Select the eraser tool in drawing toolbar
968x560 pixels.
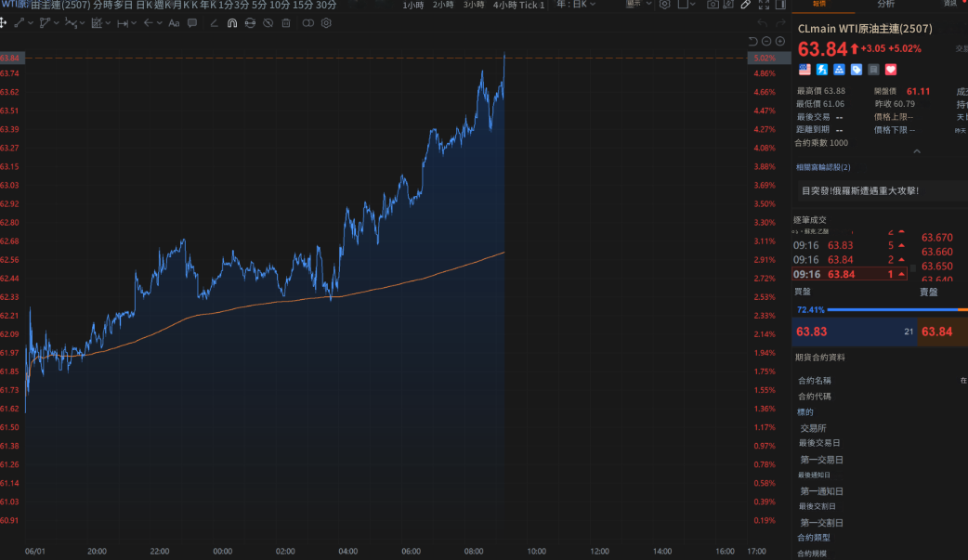tap(214, 23)
